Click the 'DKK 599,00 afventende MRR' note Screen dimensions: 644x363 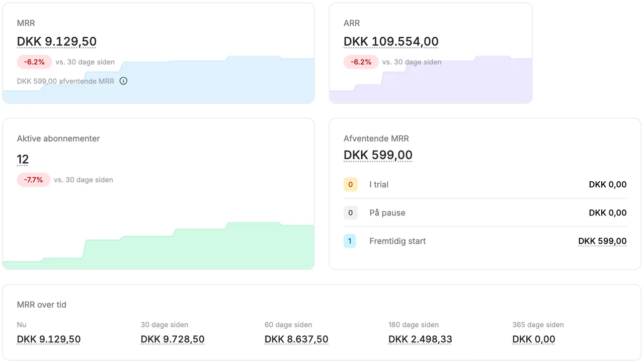[65, 81]
